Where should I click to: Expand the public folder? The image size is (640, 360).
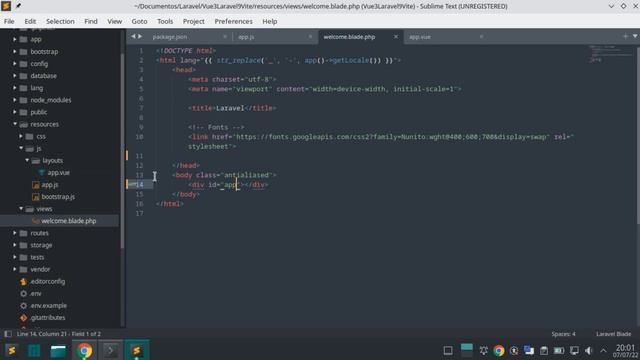(x=15, y=112)
